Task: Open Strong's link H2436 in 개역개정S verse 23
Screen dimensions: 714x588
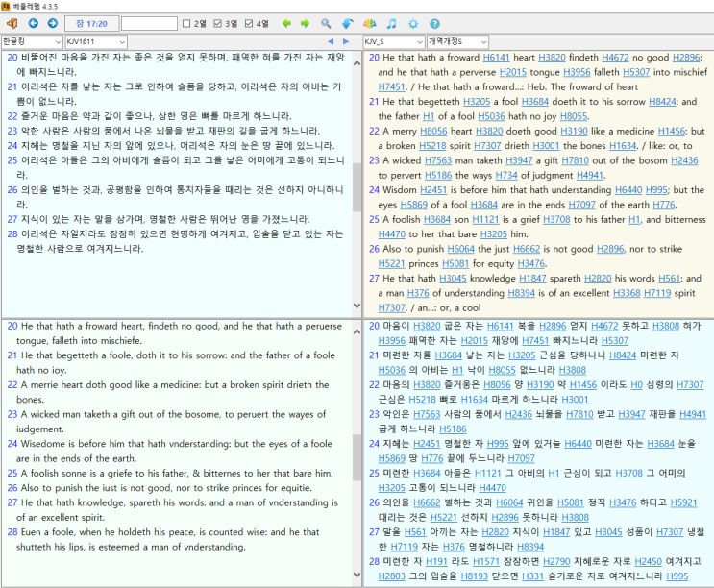Action: [x=519, y=414]
